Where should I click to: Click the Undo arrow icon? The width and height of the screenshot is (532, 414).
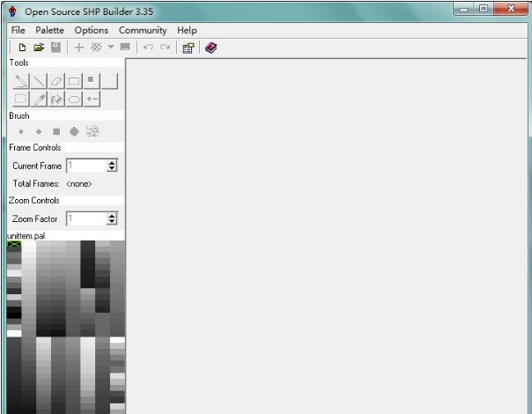(x=148, y=48)
